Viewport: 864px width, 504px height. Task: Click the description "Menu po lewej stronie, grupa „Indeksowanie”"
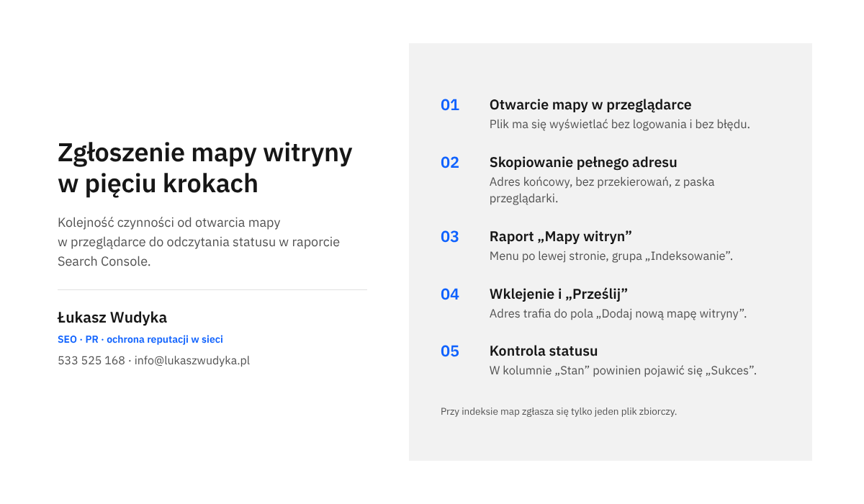tap(611, 256)
